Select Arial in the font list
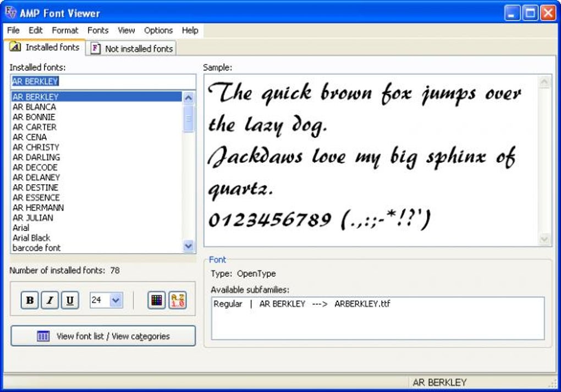Image resolution: width=561 pixels, height=392 pixels. click(x=97, y=228)
